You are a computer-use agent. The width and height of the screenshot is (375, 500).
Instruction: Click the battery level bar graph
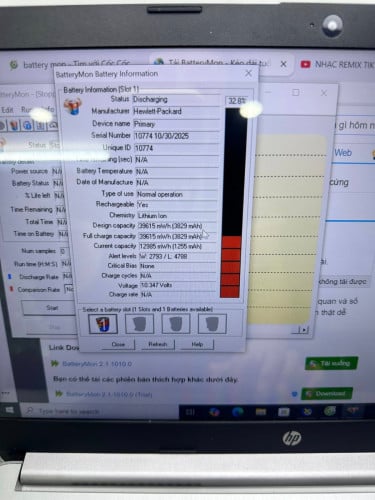[235, 202]
